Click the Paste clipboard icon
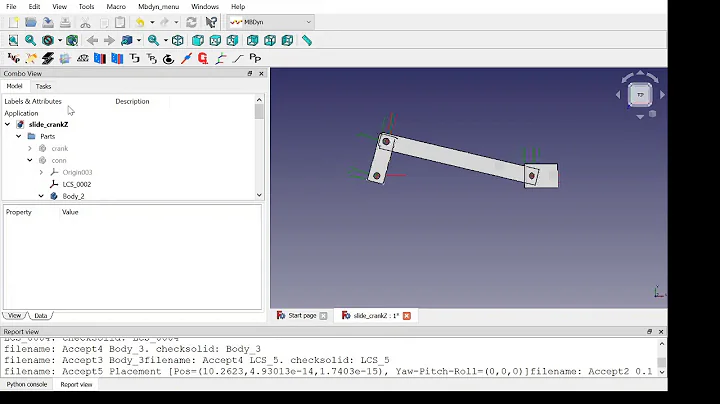720x404 pixels. point(120,22)
